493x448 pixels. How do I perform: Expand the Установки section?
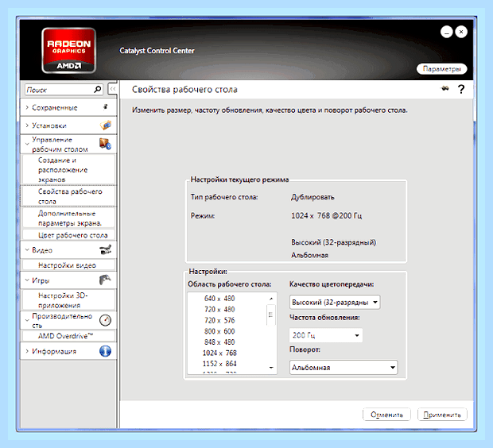(27, 125)
